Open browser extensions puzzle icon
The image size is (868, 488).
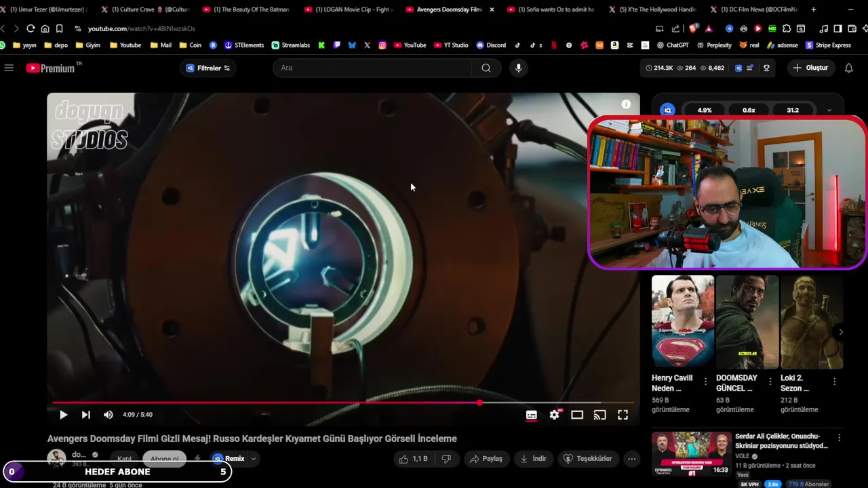(787, 28)
